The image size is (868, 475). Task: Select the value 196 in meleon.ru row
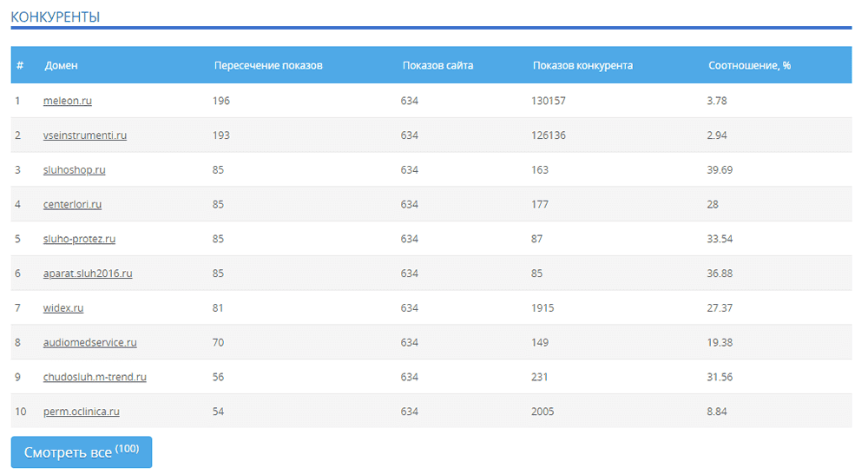[x=220, y=101]
